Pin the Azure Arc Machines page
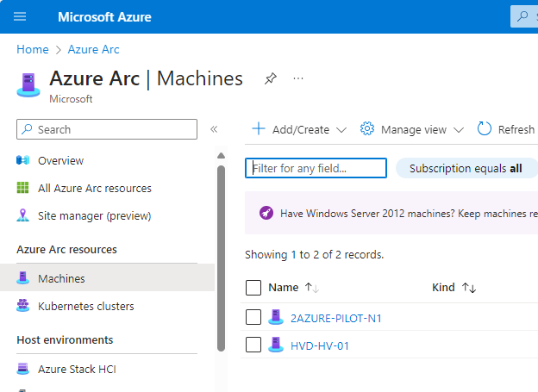This screenshot has width=538, height=392. click(271, 78)
